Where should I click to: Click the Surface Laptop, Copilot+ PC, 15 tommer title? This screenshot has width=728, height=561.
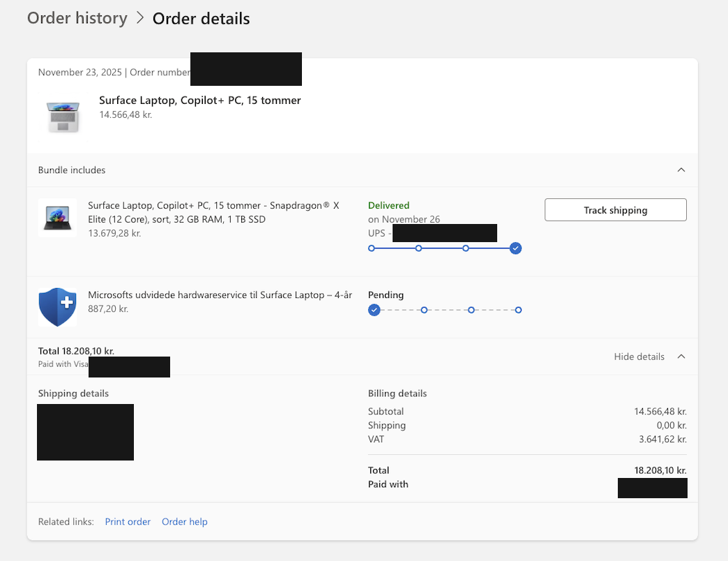click(x=199, y=100)
